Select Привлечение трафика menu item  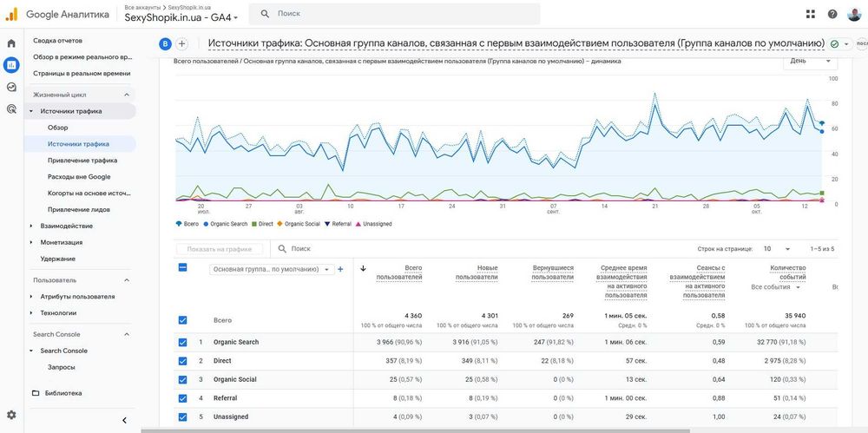coord(82,161)
